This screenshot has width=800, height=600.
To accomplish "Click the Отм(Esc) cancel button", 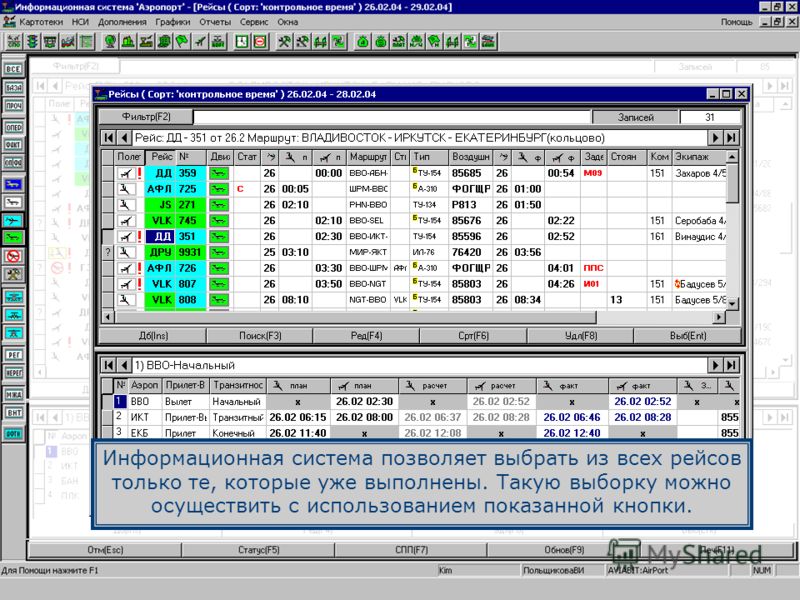I will 105,550.
